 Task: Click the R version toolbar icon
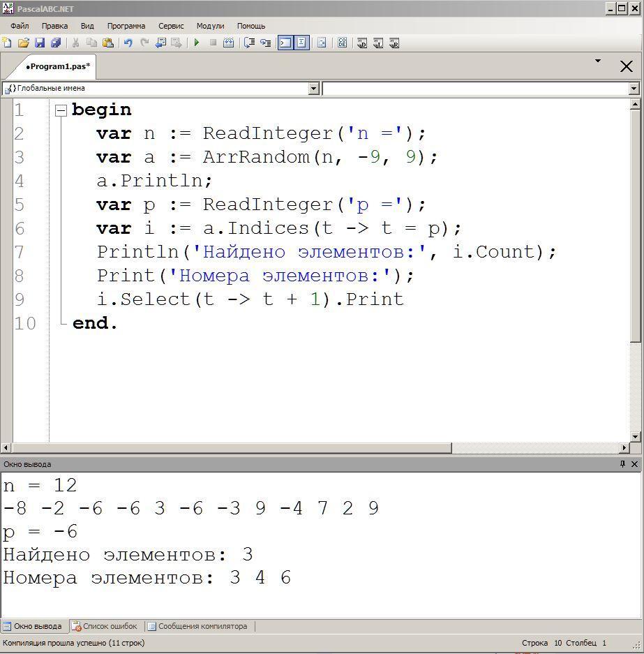pyautogui.click(x=394, y=43)
